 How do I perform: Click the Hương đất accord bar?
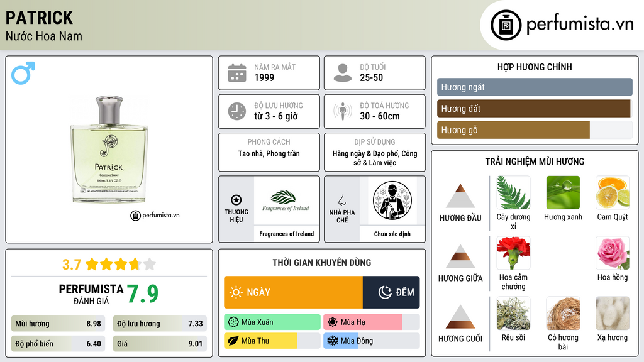535,108
